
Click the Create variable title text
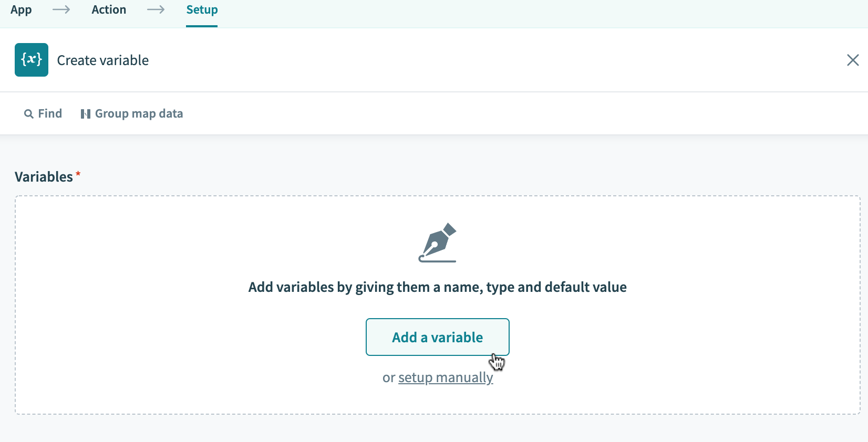point(102,60)
